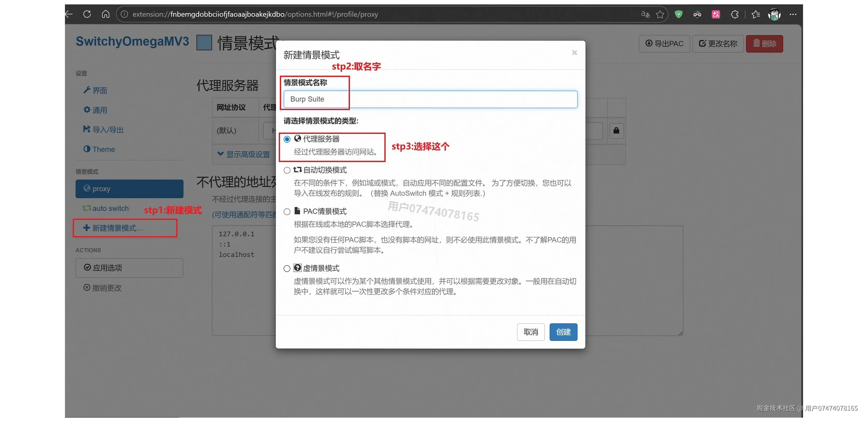Select the 自动切换模式 radio option
Screen dimensions: 868x422
(x=287, y=170)
